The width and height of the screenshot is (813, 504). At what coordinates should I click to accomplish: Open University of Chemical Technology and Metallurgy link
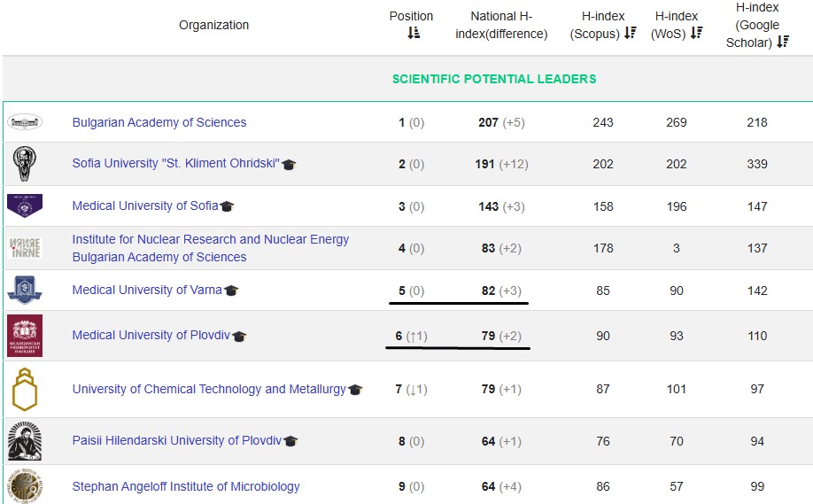(209, 389)
